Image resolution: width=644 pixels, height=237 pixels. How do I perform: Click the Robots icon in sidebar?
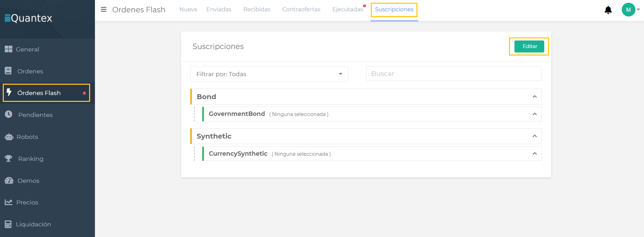pos(9,137)
